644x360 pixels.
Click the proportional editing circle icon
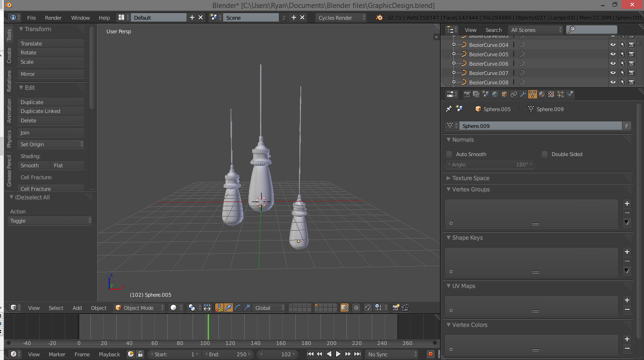(x=356, y=307)
